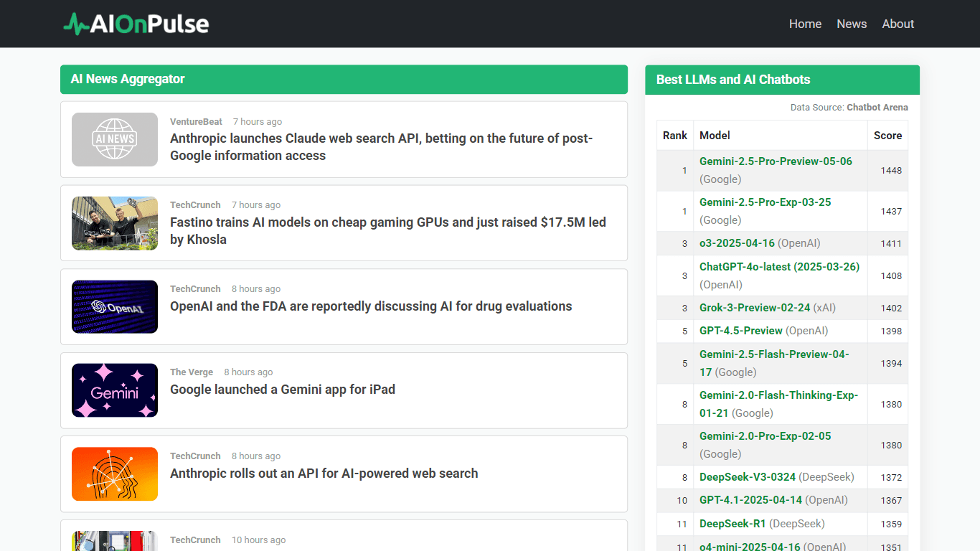This screenshot has height=551, width=980.
Task: Open the GPT-4.5-Preview model link
Action: [741, 331]
